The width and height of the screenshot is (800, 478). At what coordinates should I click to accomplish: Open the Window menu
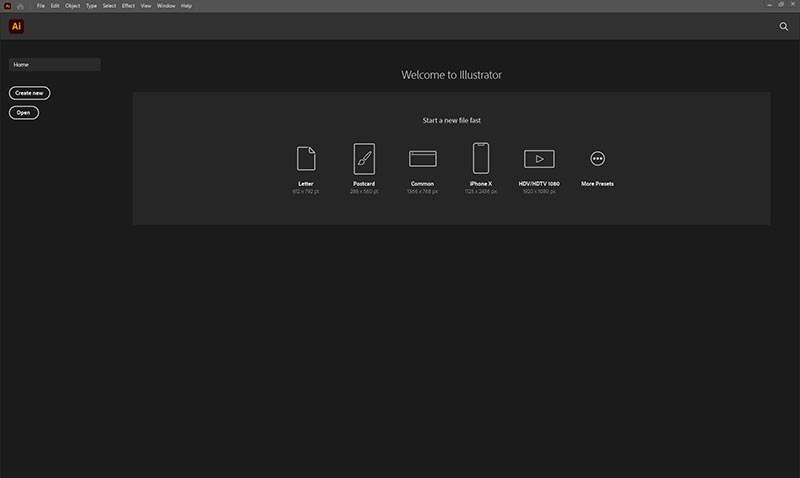(x=166, y=6)
